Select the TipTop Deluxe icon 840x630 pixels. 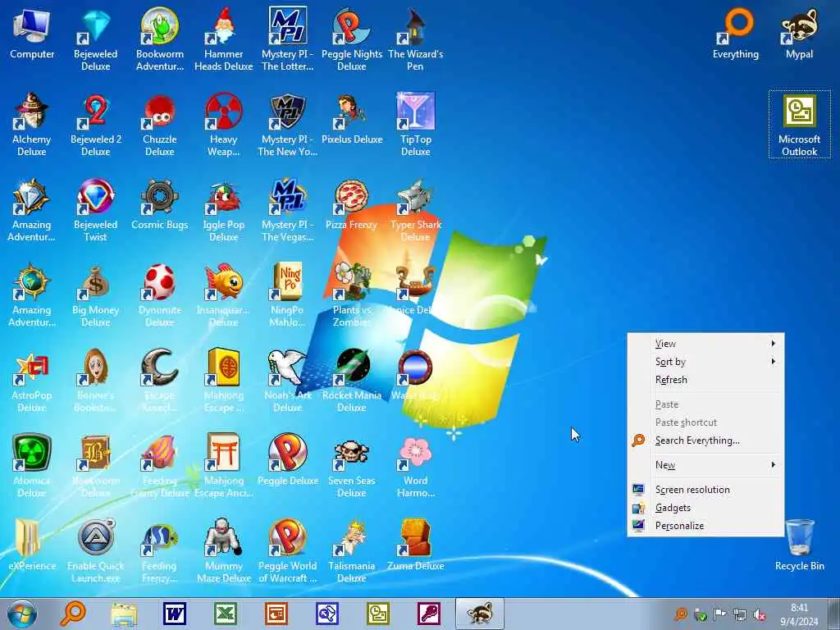416,124
